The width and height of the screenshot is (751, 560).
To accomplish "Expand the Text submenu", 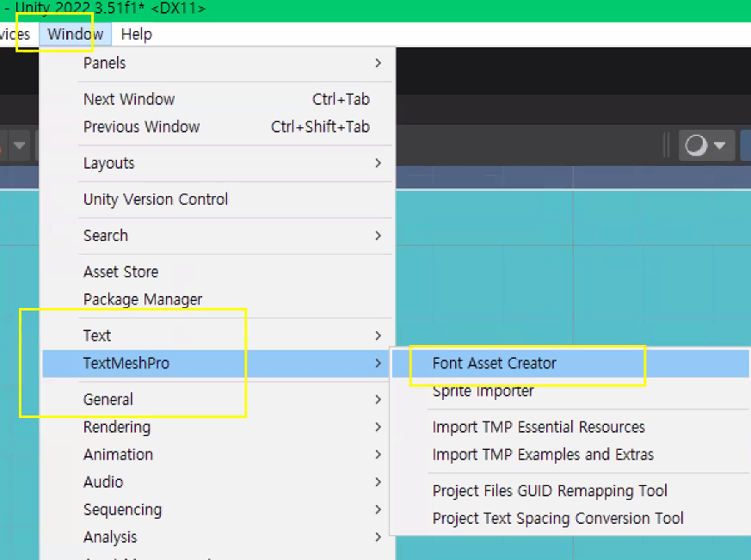I will pos(218,335).
